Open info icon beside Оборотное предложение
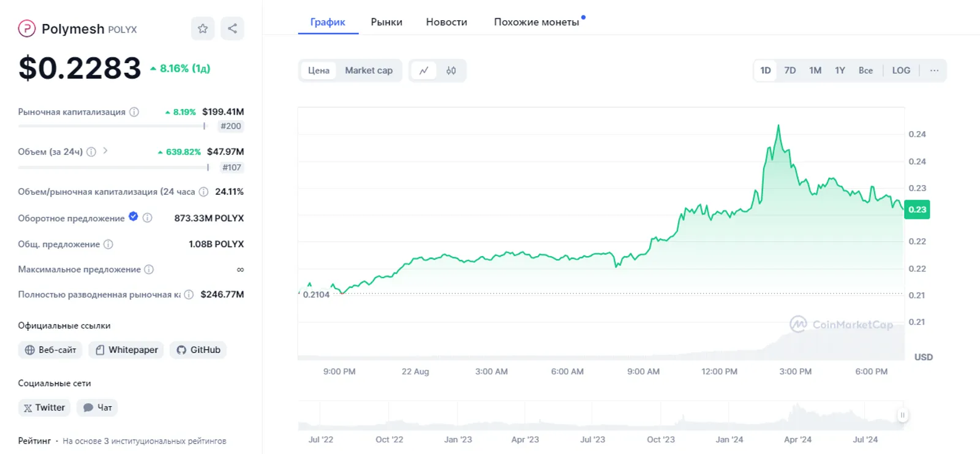Viewport: 980px width, 454px height. [x=147, y=218]
